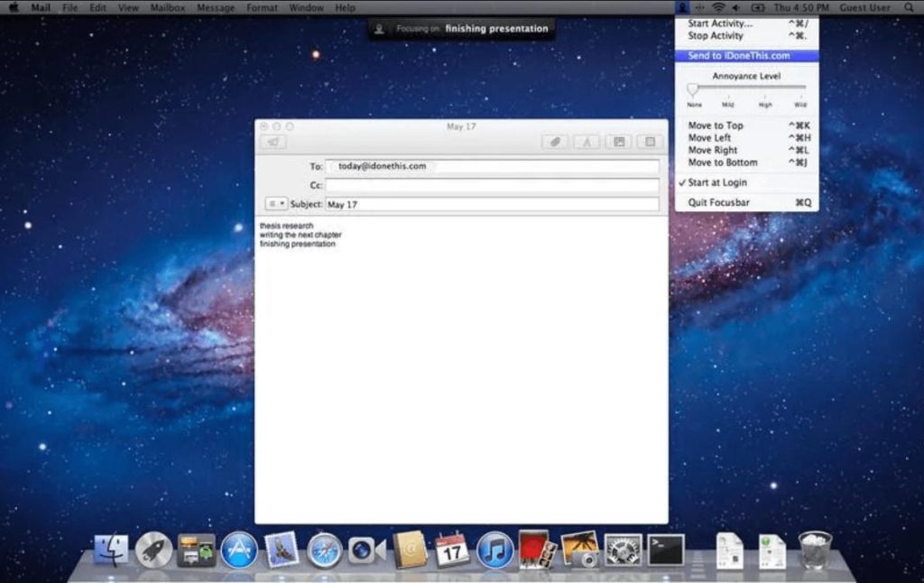Open the Message menu
This screenshot has width=924, height=583.
pyautogui.click(x=215, y=7)
